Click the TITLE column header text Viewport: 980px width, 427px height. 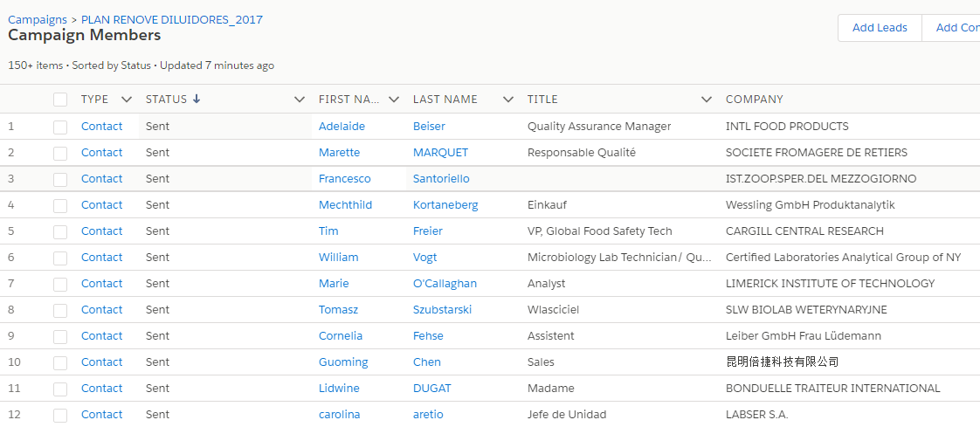542,100
